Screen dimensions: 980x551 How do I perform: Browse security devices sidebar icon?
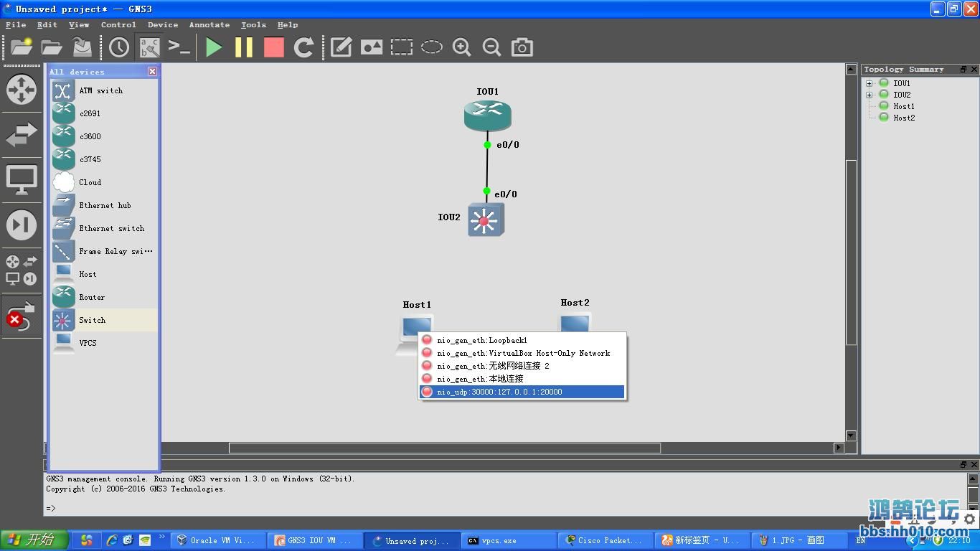22,225
